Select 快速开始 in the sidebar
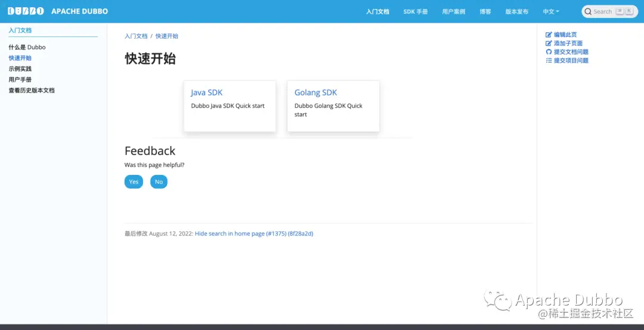644x330 pixels. pyautogui.click(x=20, y=58)
